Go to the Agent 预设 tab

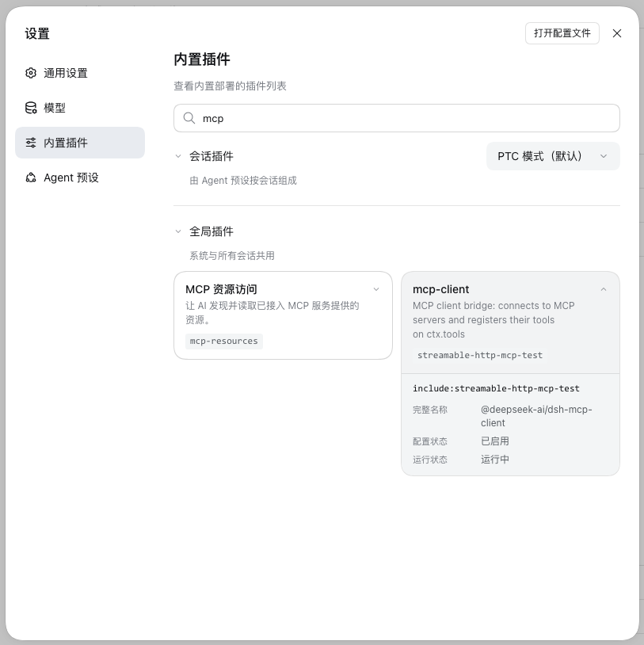80,177
